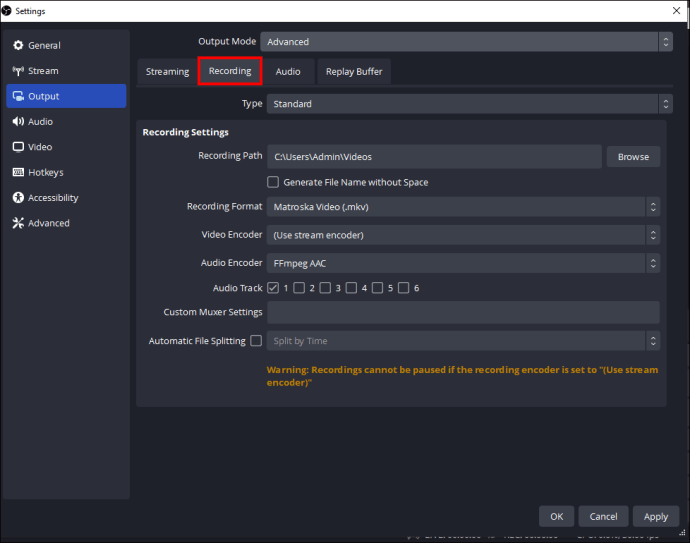Open the Video Encoder dropdown
This screenshot has width=690, height=543.
[x=463, y=235]
